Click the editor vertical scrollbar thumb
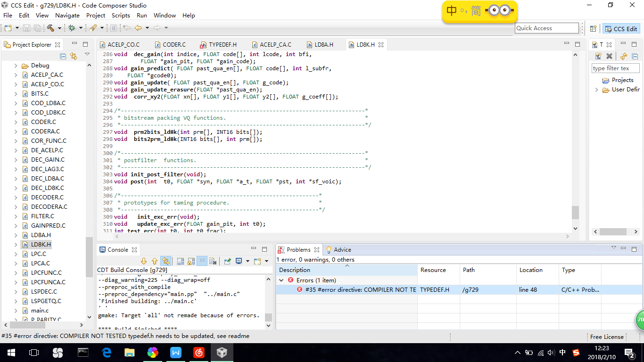 [x=575, y=213]
